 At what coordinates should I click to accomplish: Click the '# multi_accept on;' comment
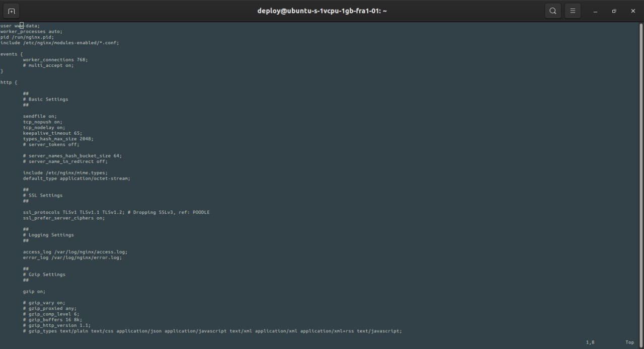(x=48, y=65)
